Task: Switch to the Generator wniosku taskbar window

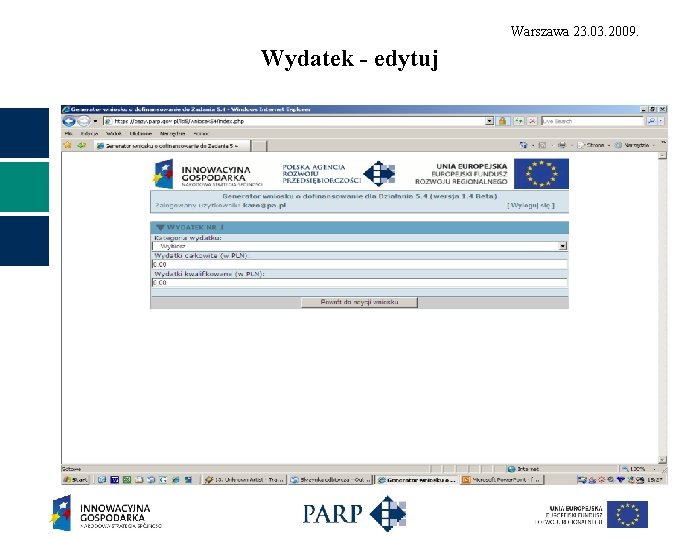Action: (416, 480)
